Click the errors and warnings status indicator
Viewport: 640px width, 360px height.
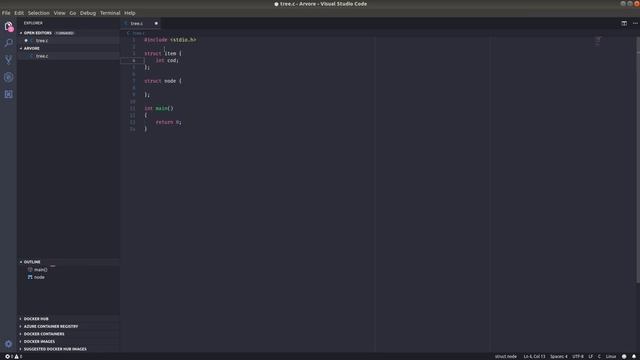13,356
